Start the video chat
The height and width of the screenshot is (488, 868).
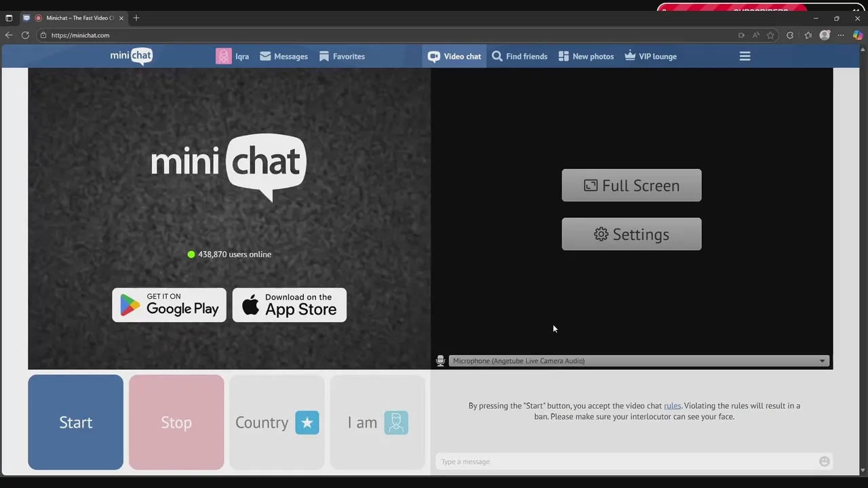(75, 422)
